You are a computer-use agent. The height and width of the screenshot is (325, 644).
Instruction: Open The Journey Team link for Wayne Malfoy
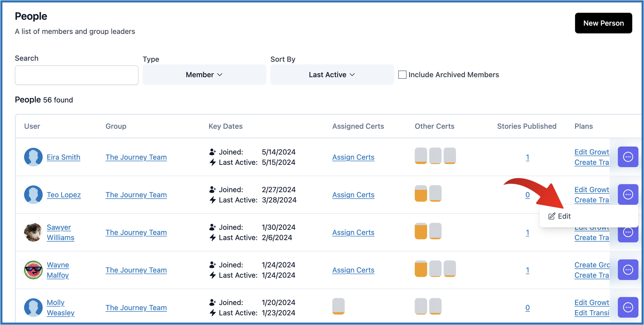pos(136,270)
